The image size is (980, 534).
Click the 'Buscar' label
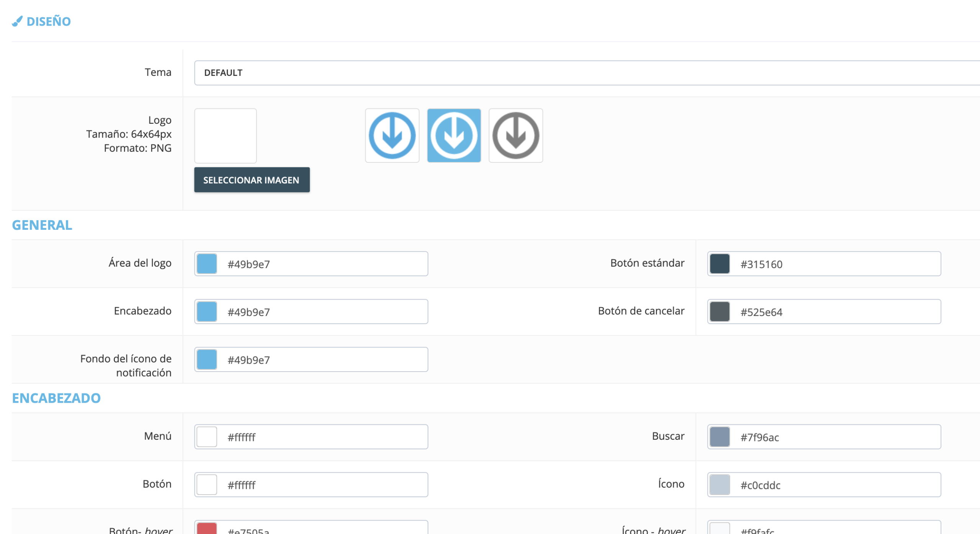(668, 436)
